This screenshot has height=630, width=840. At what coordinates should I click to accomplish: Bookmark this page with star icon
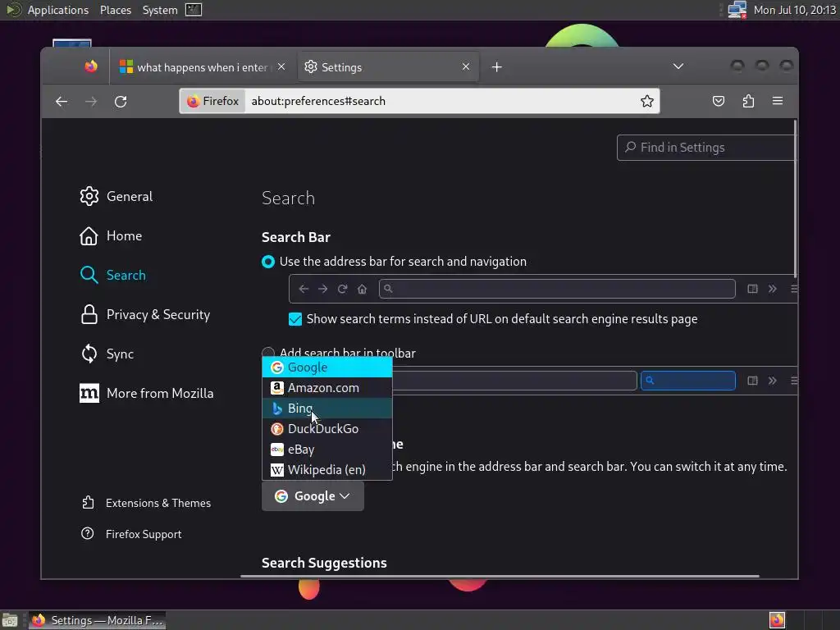tap(646, 101)
